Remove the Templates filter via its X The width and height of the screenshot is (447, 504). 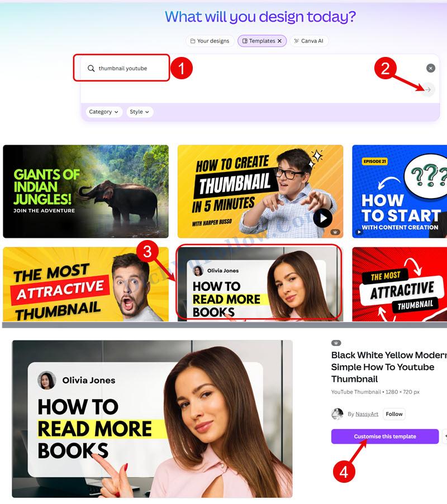tap(279, 41)
